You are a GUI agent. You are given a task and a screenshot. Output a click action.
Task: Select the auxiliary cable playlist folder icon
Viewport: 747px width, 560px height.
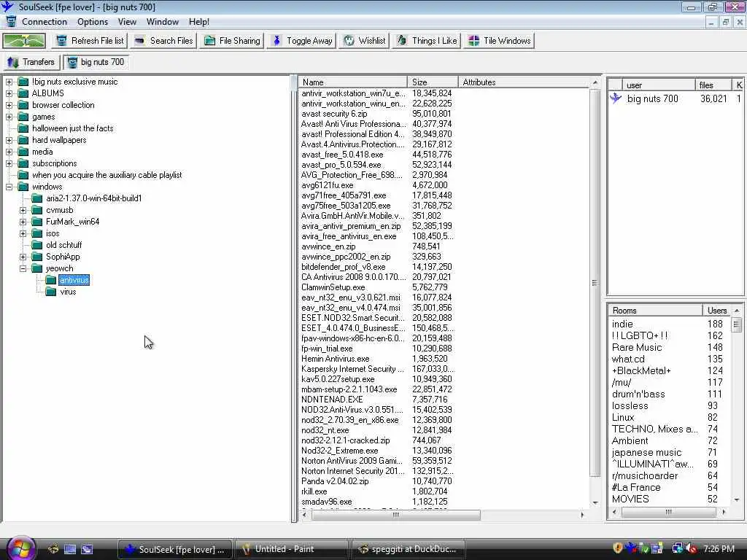coord(23,175)
